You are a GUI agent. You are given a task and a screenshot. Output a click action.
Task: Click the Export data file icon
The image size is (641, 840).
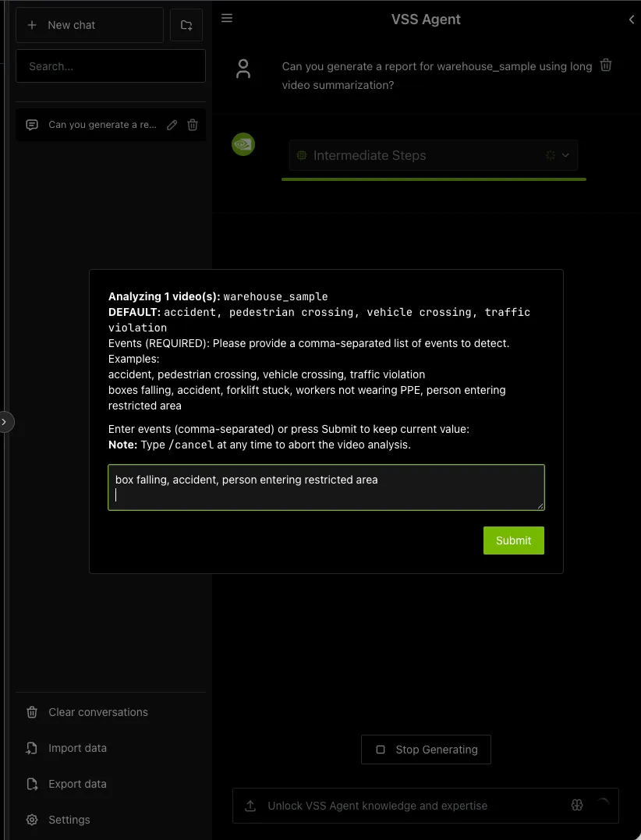32,785
